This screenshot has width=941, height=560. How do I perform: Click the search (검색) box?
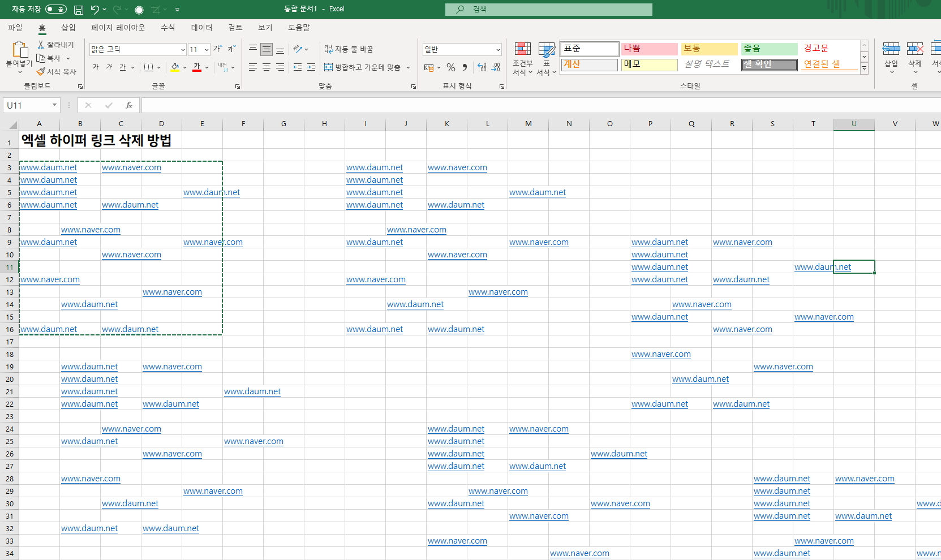point(548,9)
